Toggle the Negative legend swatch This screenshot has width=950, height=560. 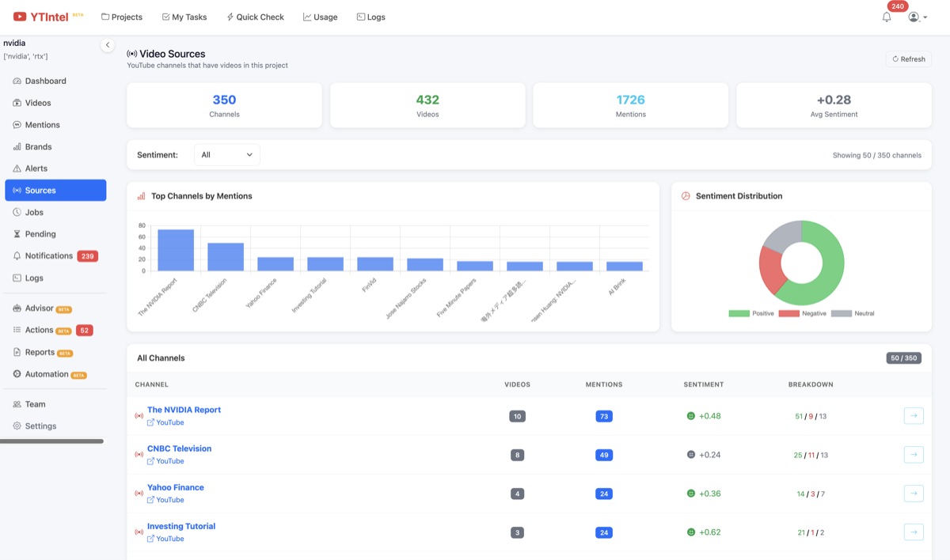point(789,314)
